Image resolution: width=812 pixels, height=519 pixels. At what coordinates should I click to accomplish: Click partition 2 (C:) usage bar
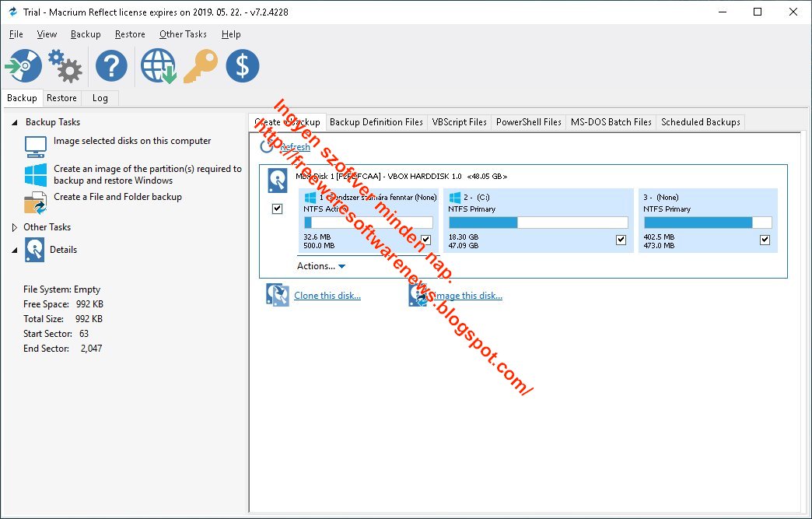[x=538, y=223]
